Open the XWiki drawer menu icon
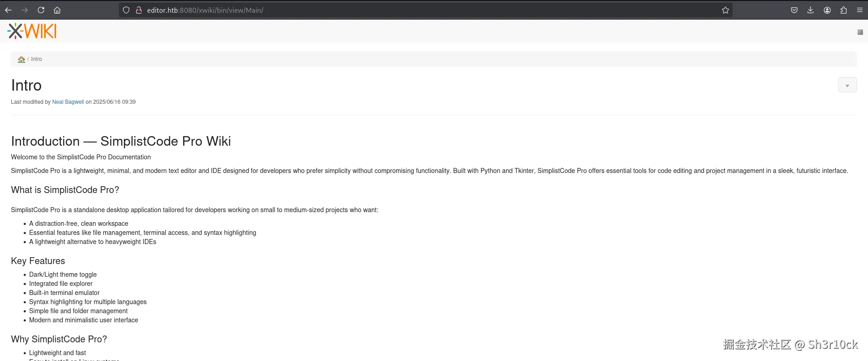Screen dimensions: 868x361 click(x=860, y=32)
